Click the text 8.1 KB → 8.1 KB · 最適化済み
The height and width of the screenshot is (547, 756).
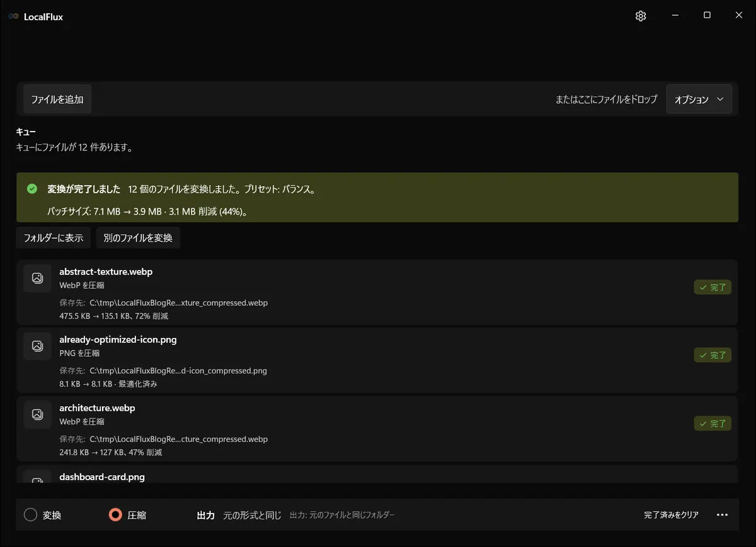click(108, 384)
